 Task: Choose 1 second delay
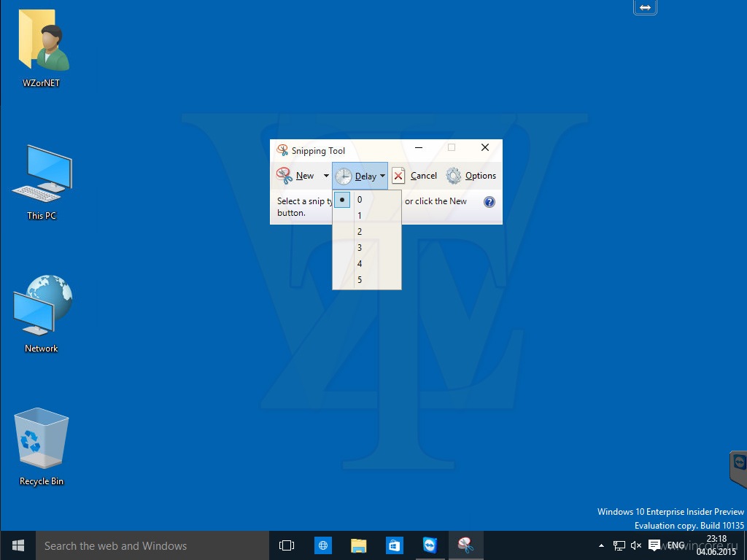click(367, 216)
